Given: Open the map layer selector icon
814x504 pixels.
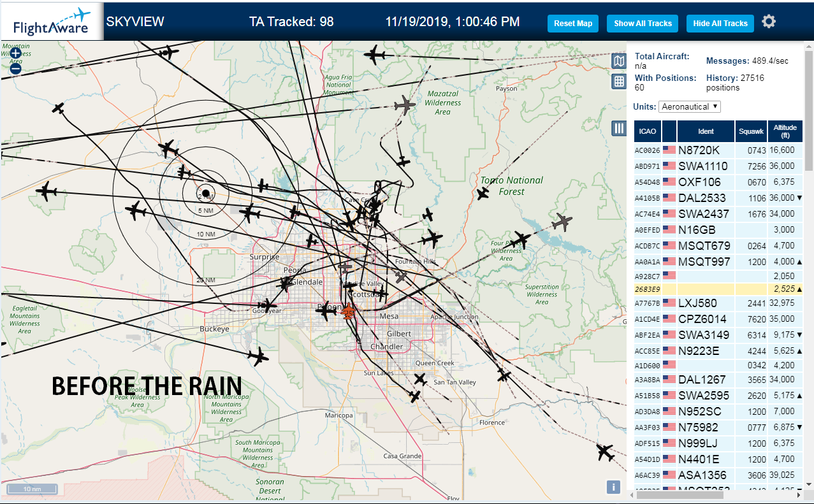Looking at the screenshot, I should [x=618, y=61].
